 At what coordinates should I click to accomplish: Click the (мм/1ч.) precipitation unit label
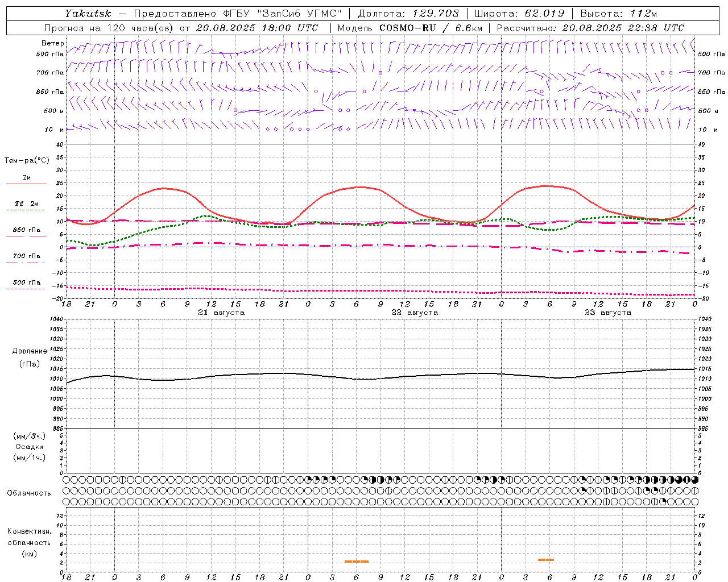(30, 458)
